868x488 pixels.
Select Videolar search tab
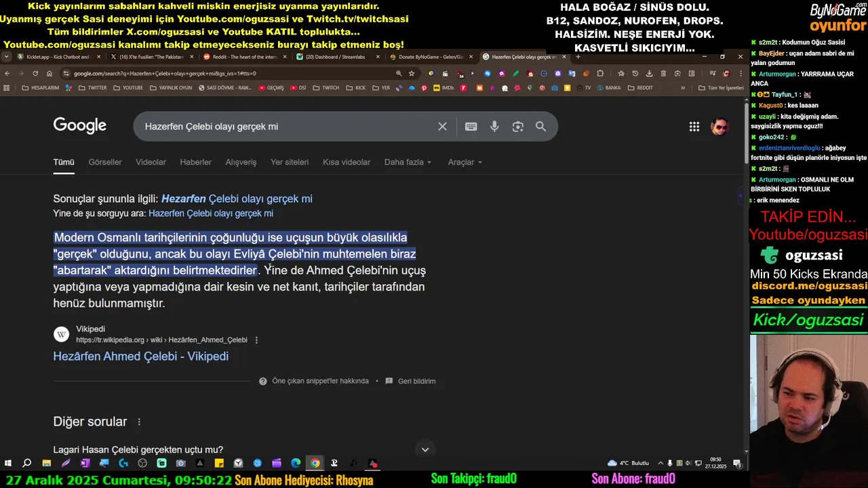tap(151, 162)
